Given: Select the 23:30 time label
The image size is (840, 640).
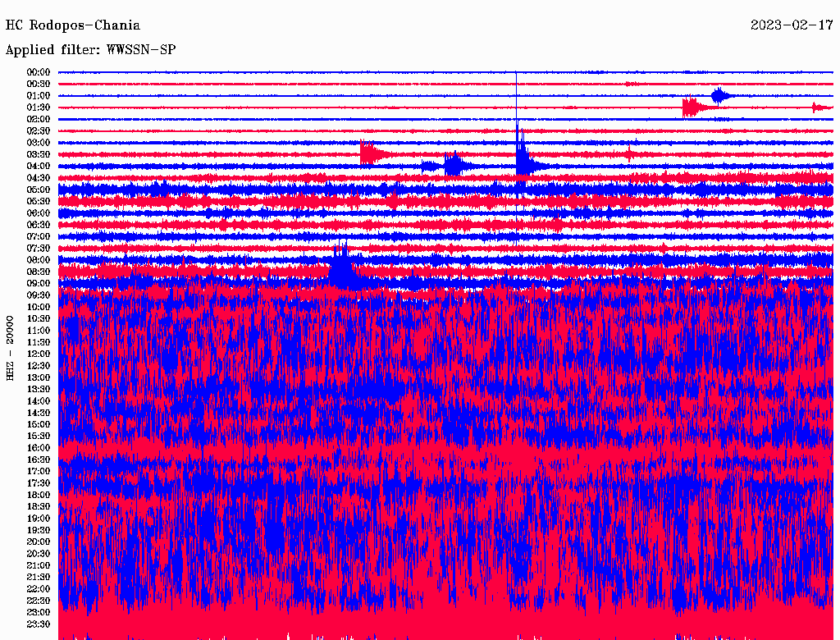Looking at the screenshot, I should click(39, 624).
